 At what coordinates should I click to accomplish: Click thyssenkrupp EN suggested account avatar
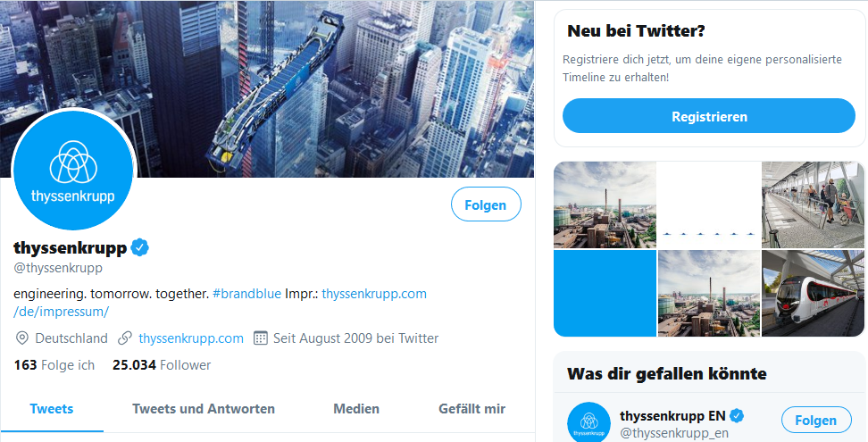click(x=589, y=422)
